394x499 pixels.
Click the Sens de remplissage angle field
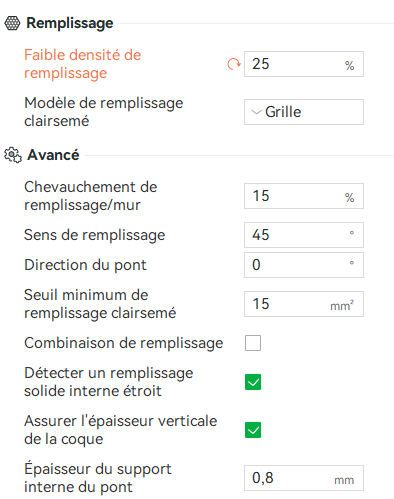coord(304,235)
